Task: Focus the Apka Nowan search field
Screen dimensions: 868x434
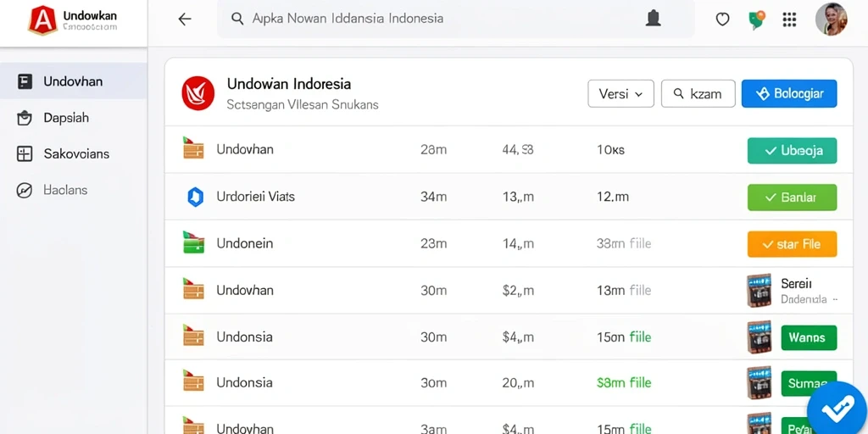Action: click(455, 19)
